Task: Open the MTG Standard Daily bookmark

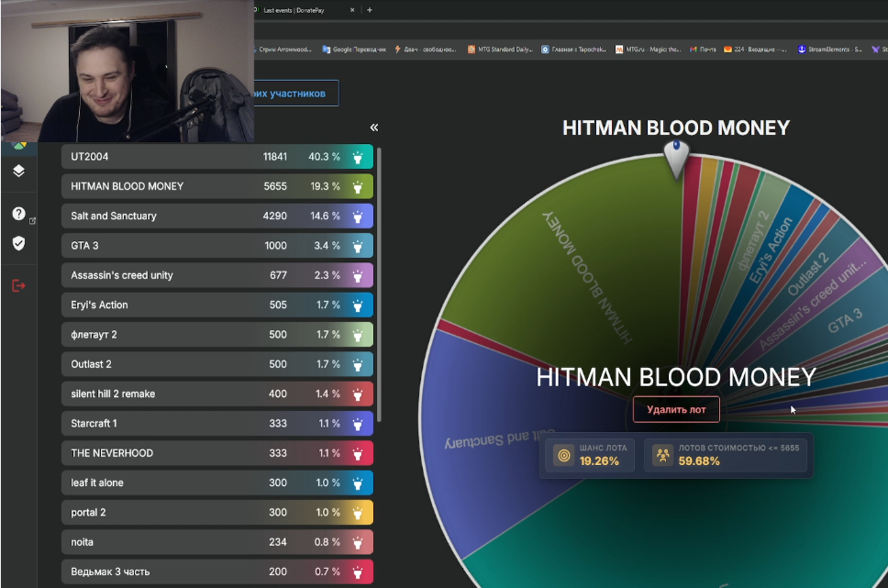Action: (499, 50)
